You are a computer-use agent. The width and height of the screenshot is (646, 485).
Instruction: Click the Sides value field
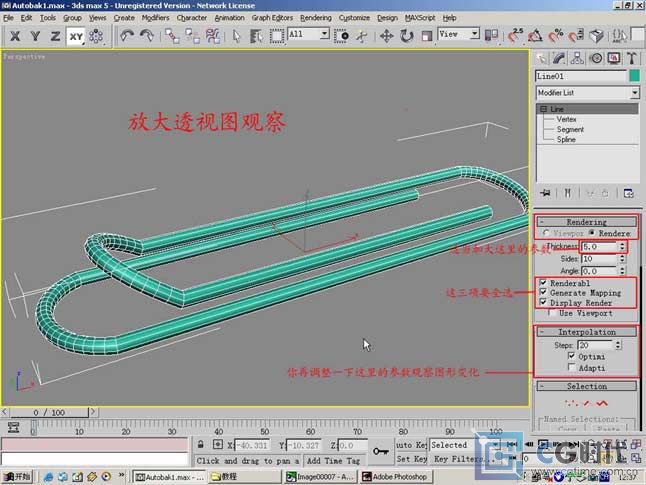pyautogui.click(x=599, y=258)
